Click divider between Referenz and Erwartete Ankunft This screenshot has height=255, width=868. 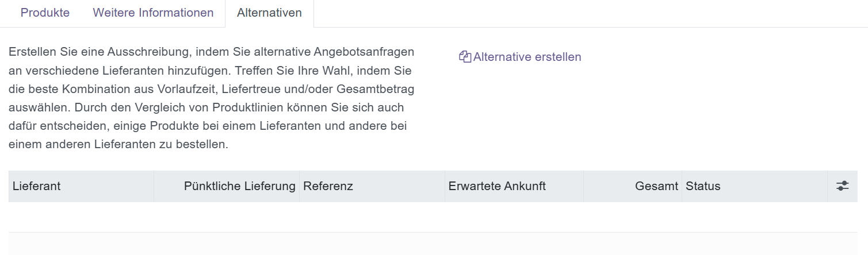(x=445, y=186)
